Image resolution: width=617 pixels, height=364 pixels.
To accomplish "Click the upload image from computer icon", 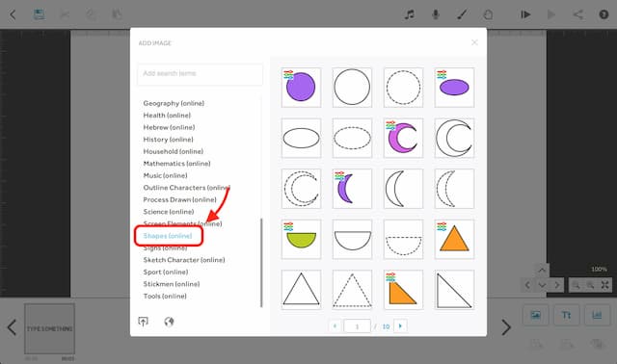I will (144, 322).
